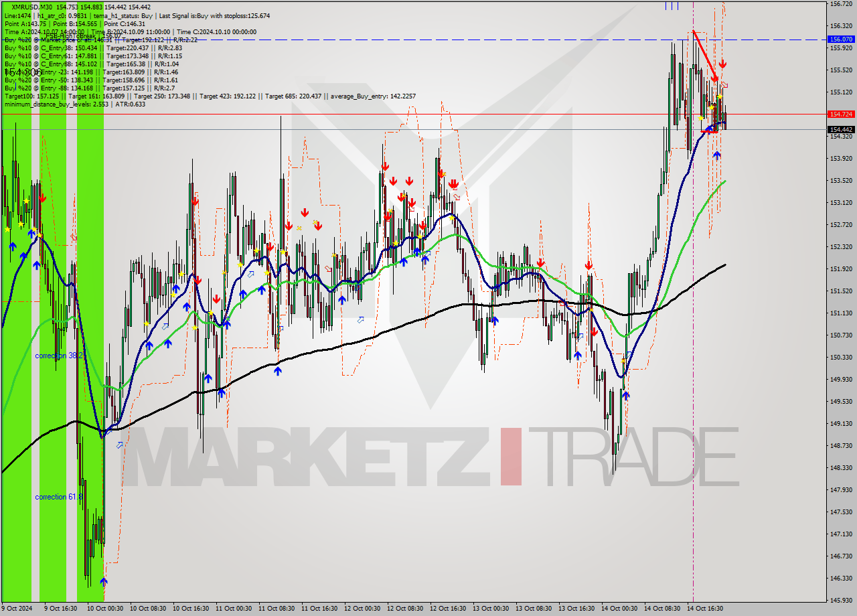Click the red 154.724 price tag
This screenshot has width=857, height=616.
pyautogui.click(x=841, y=114)
